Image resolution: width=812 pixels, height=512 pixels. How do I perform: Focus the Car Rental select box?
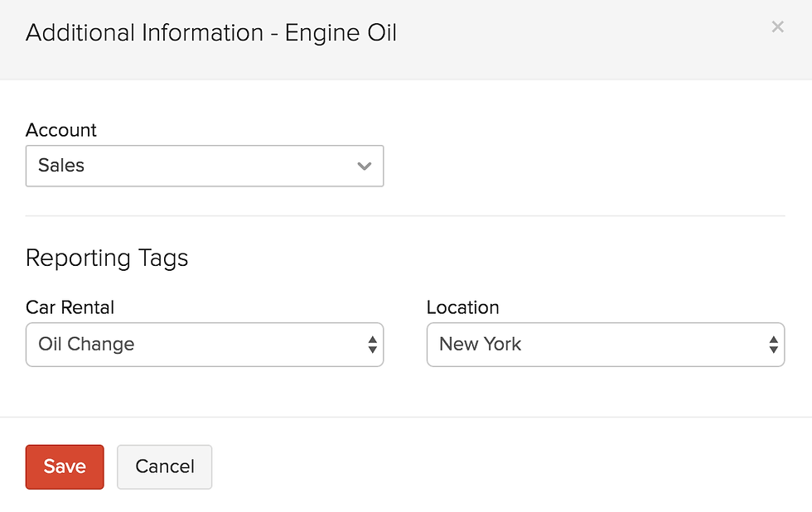coord(205,345)
